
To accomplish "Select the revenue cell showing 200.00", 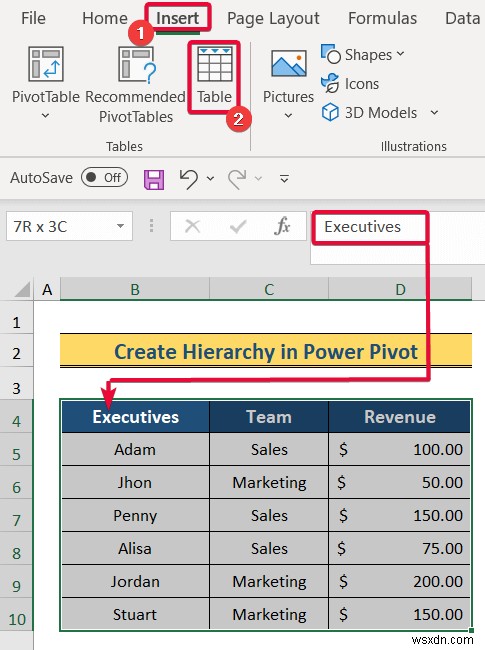I will coord(400,581).
